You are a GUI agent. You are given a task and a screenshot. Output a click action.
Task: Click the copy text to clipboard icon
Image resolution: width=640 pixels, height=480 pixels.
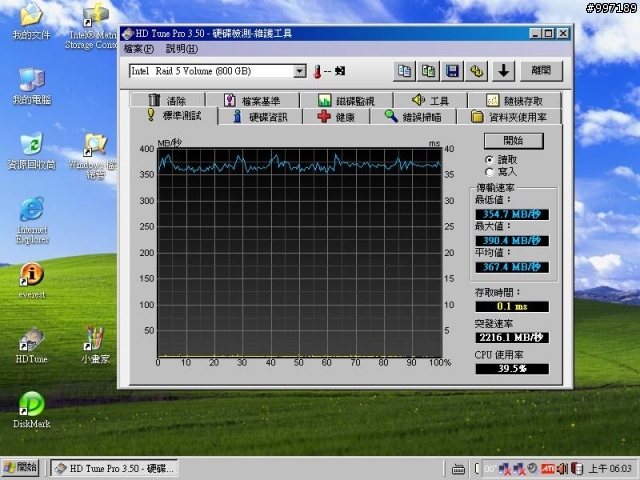coord(404,71)
